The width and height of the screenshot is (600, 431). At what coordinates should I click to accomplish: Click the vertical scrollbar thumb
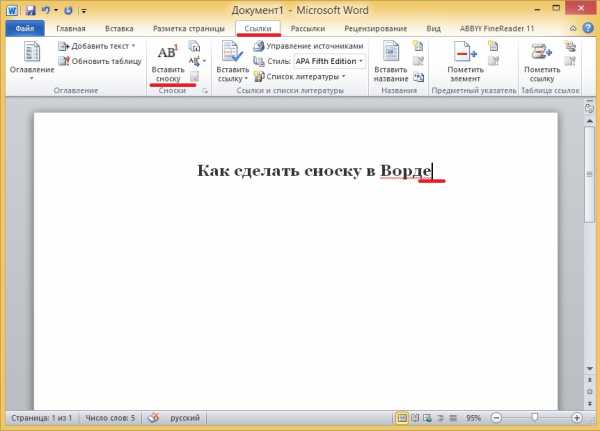pyautogui.click(x=590, y=175)
